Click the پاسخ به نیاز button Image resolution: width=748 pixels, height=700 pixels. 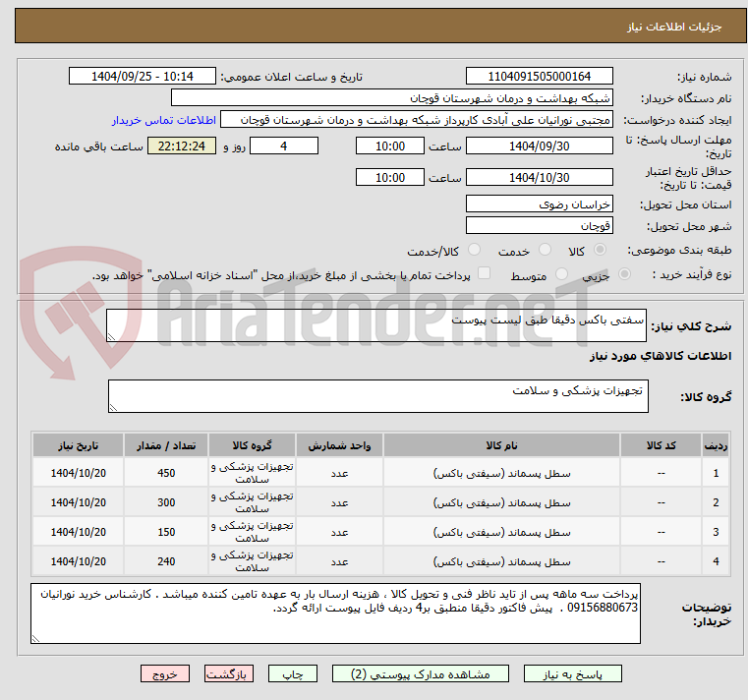point(572,673)
